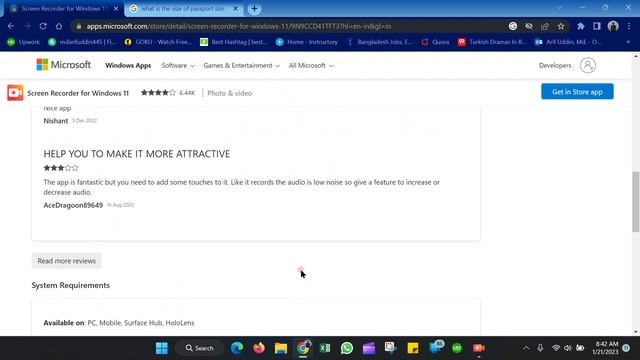Expand Games & Entertainment dropdown

(242, 65)
